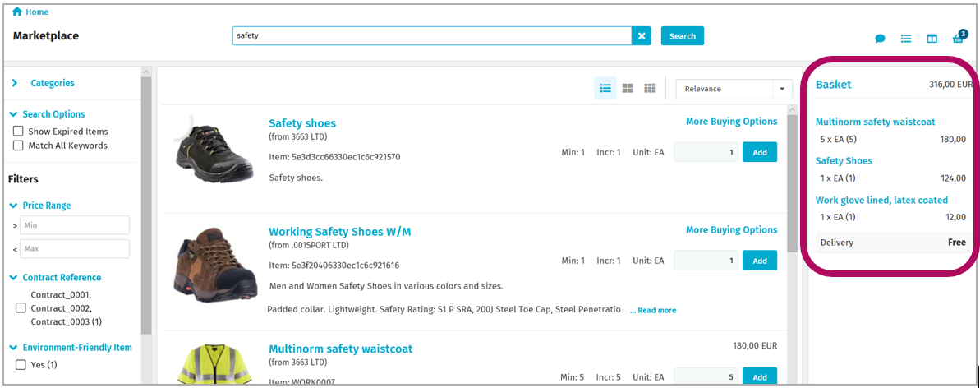
Task: Open Multinorm safety waistcoat product title
Action: tap(341, 349)
